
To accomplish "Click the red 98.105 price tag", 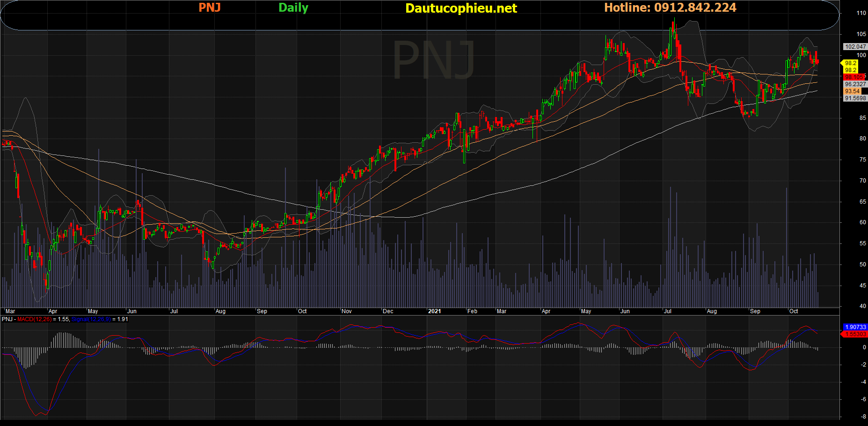I will pos(854,77).
